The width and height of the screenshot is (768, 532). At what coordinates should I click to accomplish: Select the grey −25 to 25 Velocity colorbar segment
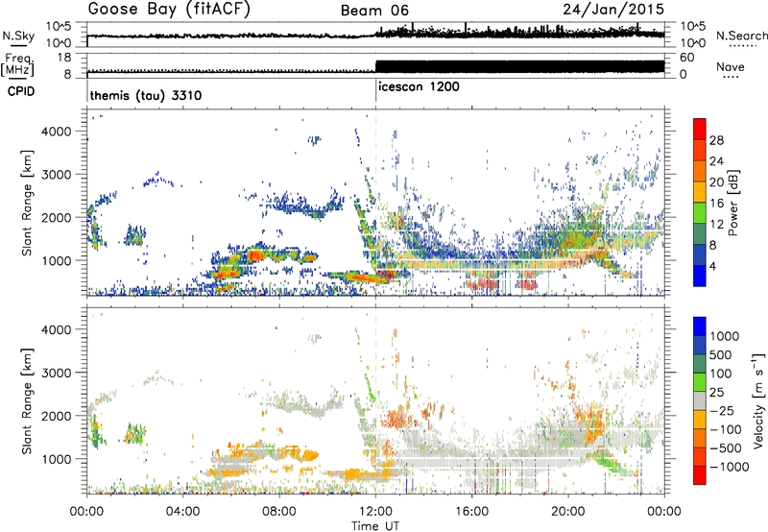click(700, 400)
